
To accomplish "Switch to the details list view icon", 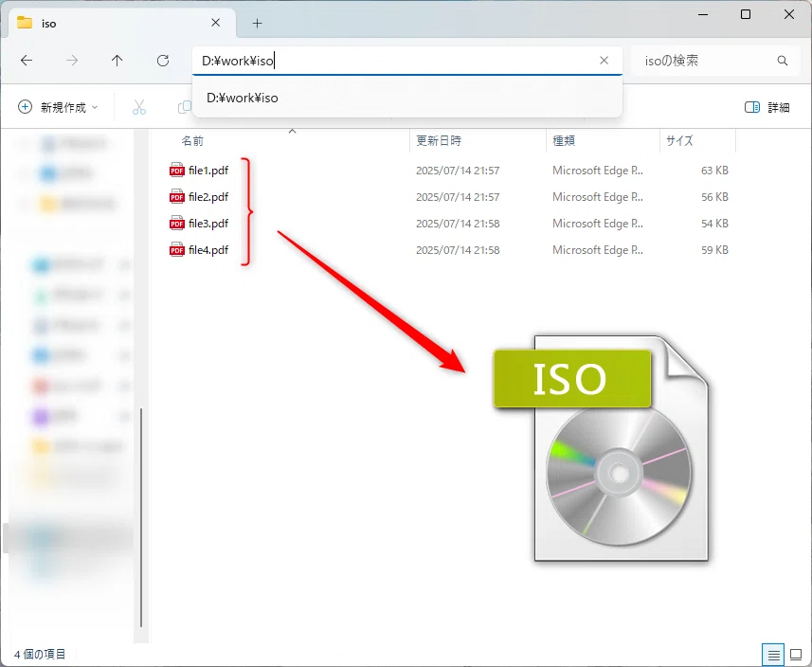I will (x=774, y=655).
